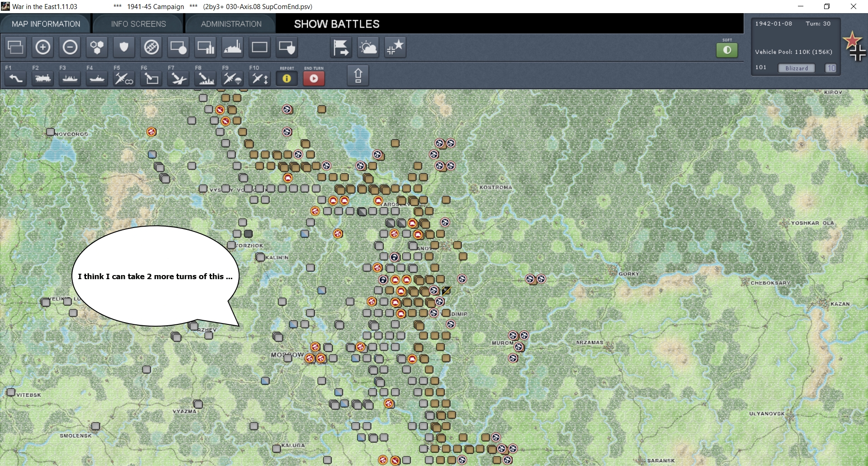Click the Yoshkar Ola city label on map
This screenshot has width=868, height=466.
click(812, 223)
